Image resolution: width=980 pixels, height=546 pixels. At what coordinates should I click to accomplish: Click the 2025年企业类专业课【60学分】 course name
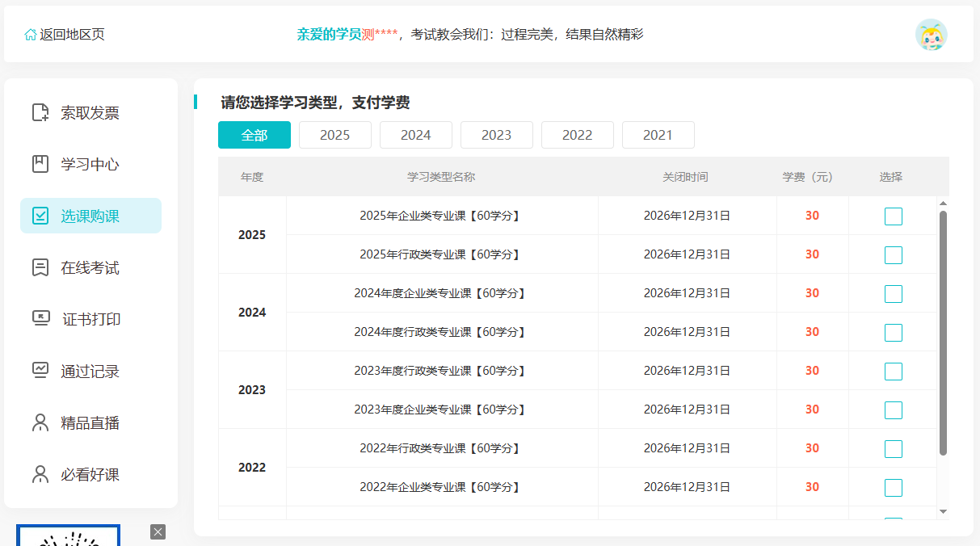coord(442,216)
